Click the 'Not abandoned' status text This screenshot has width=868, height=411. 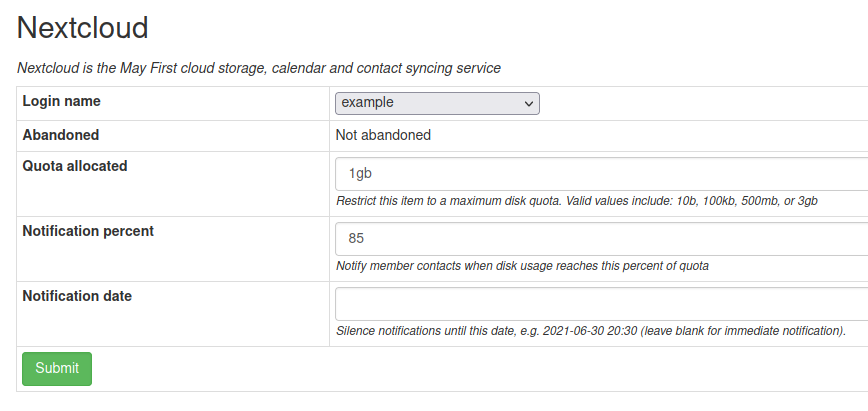(x=383, y=135)
